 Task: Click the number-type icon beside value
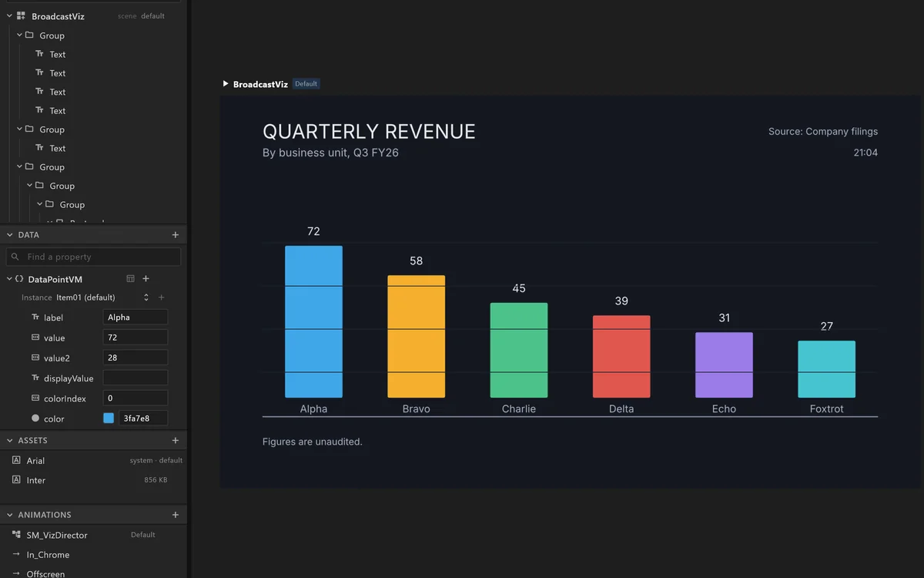click(x=35, y=338)
